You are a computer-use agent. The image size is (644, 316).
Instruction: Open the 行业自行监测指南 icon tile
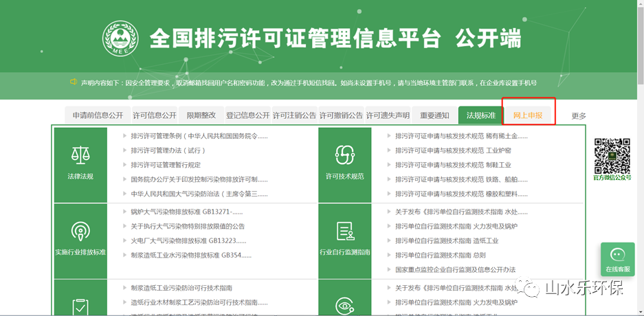pyautogui.click(x=345, y=241)
